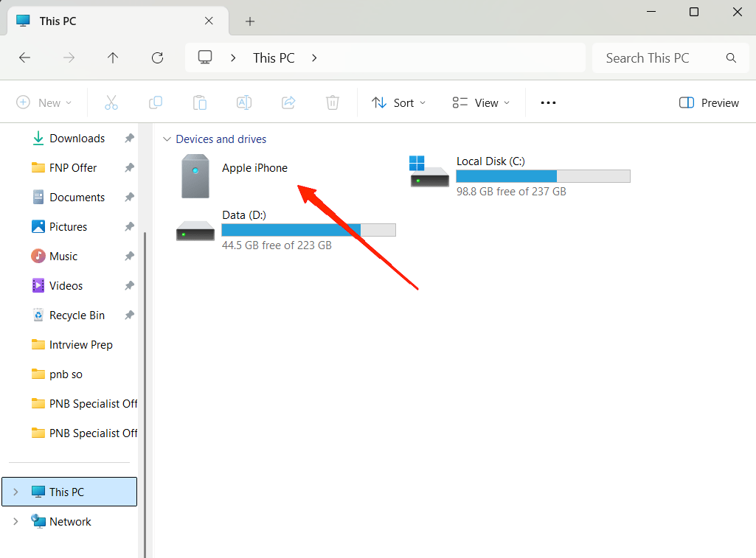
Task: Click '44.5 GB free of 223 GB' text
Action: 277,245
